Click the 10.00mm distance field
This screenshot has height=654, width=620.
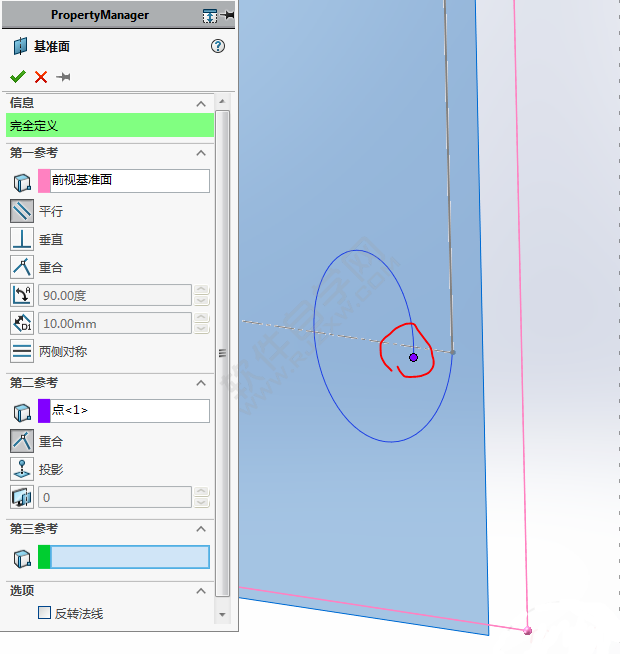tap(115, 323)
